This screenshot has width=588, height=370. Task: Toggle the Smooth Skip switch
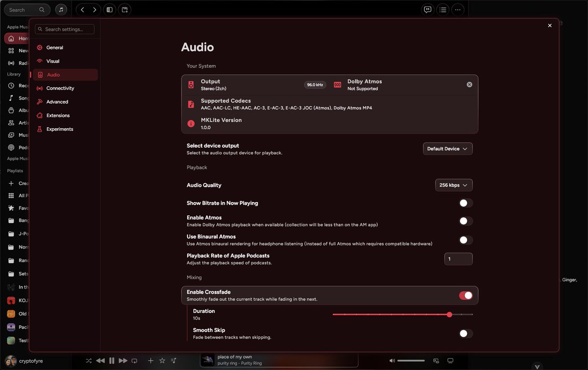coord(465,334)
